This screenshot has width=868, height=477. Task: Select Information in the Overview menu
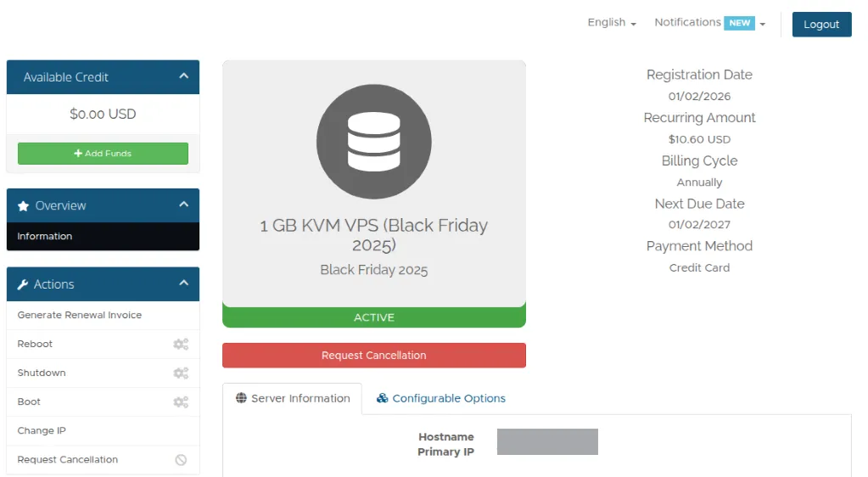pos(103,237)
